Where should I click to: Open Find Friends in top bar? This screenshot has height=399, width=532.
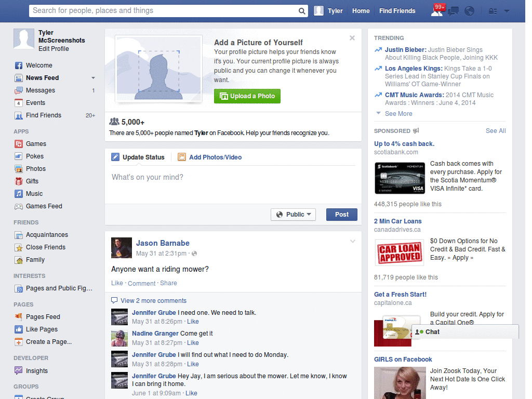click(397, 11)
